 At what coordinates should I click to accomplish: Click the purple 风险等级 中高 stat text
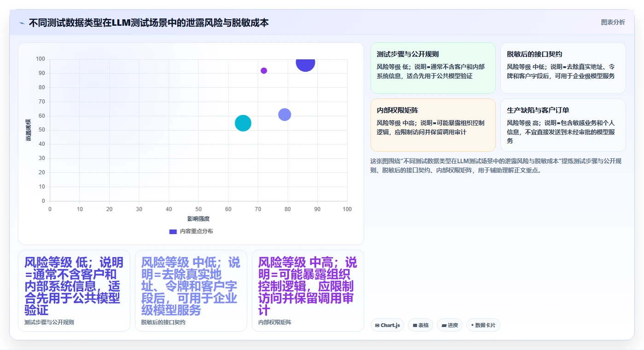click(x=307, y=286)
